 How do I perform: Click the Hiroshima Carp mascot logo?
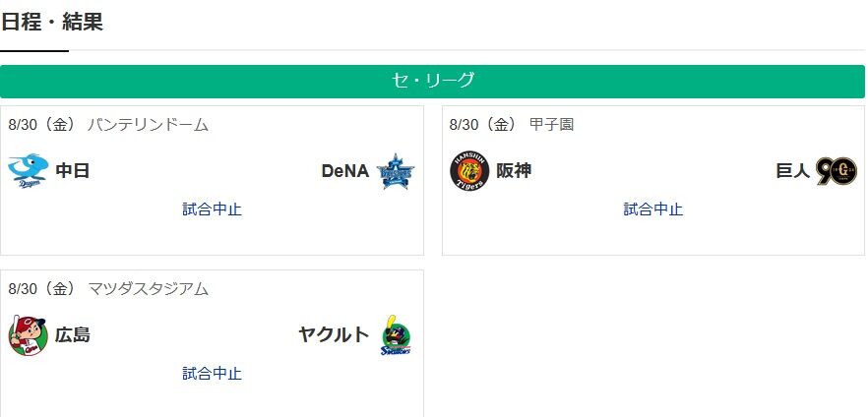(x=29, y=335)
